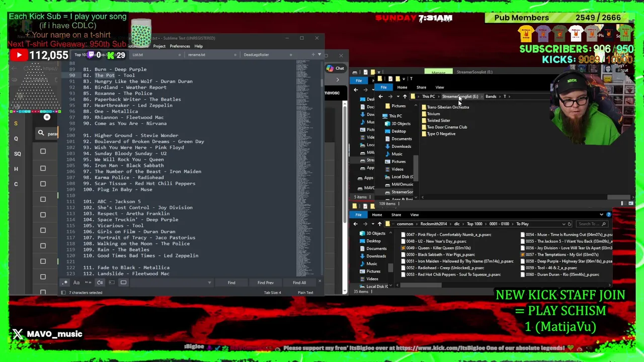Open Share ribbon tab in Bands T window
Viewport: 644px width, 362px height.
[421, 87]
